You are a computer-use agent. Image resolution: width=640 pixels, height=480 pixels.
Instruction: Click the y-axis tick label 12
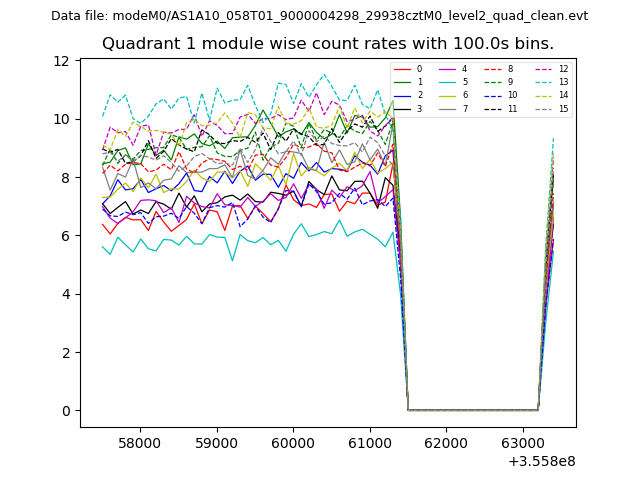click(61, 61)
